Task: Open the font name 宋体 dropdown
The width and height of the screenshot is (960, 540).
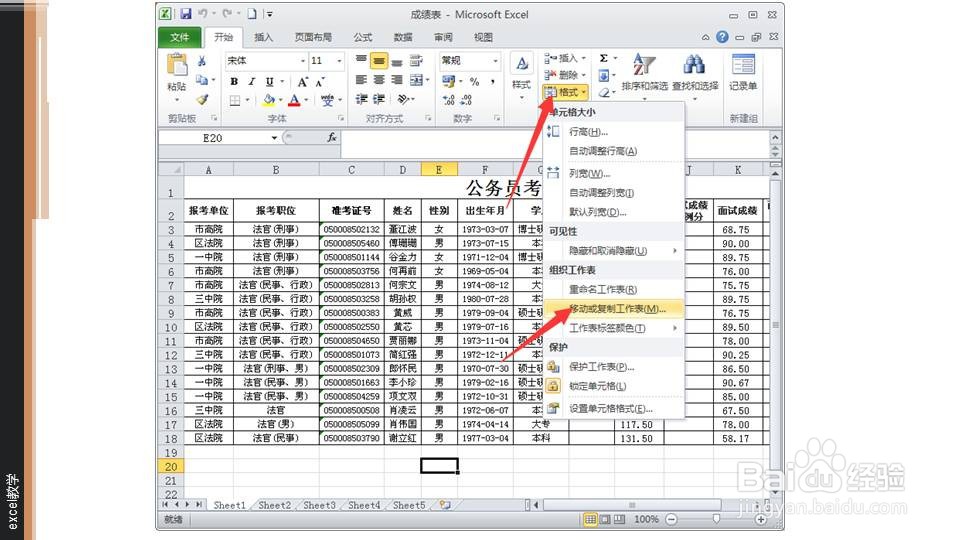Action: coord(302,61)
